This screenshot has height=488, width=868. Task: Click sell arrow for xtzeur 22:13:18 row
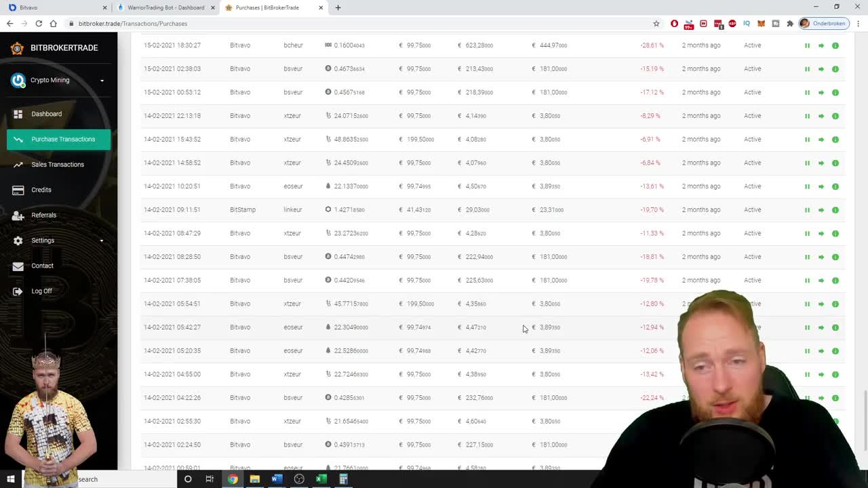(x=821, y=116)
